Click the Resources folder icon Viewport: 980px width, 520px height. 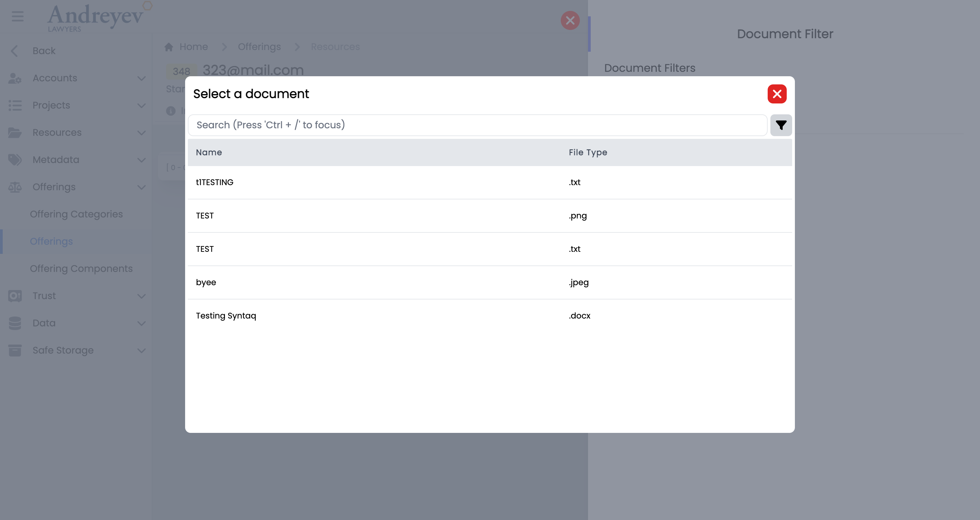(15, 133)
